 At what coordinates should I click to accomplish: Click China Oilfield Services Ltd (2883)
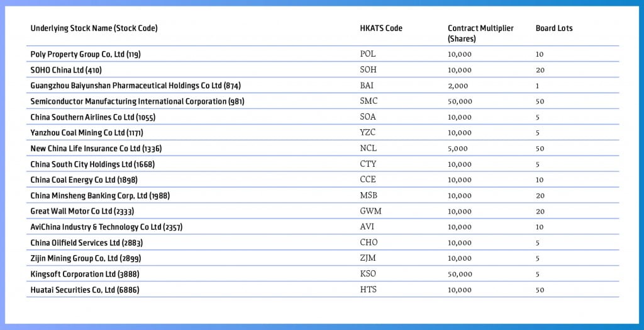pyautogui.click(x=87, y=242)
